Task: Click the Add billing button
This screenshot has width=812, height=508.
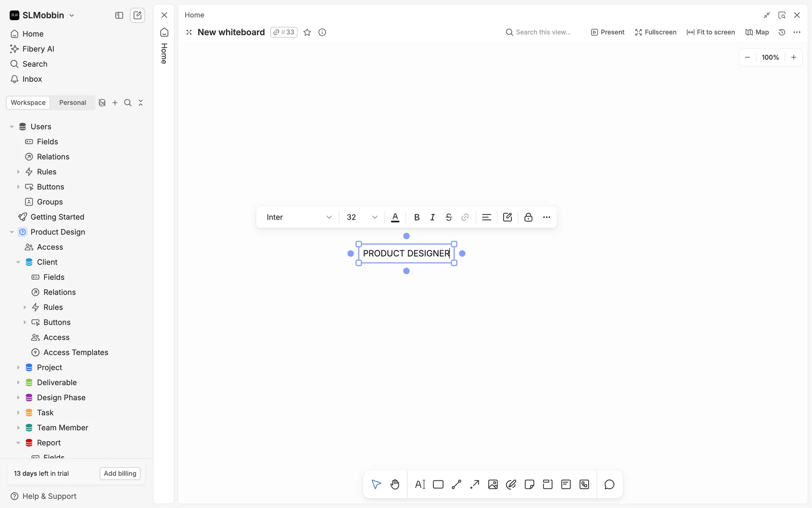Action: 120,473
